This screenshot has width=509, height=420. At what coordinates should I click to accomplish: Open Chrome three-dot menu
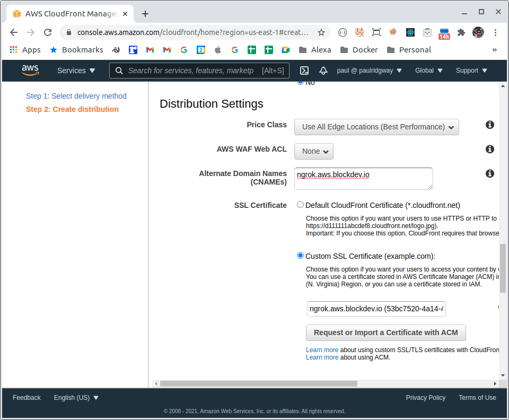495,32
